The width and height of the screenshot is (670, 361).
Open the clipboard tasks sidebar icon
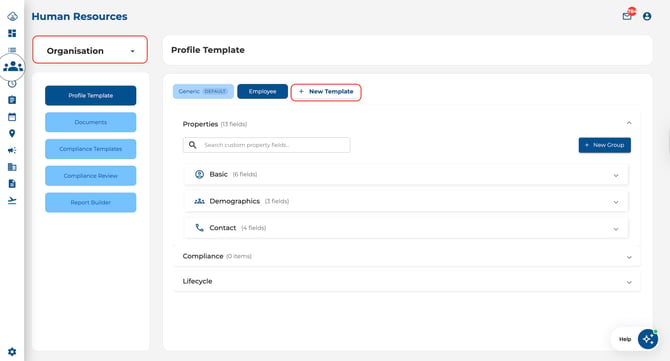pos(12,100)
